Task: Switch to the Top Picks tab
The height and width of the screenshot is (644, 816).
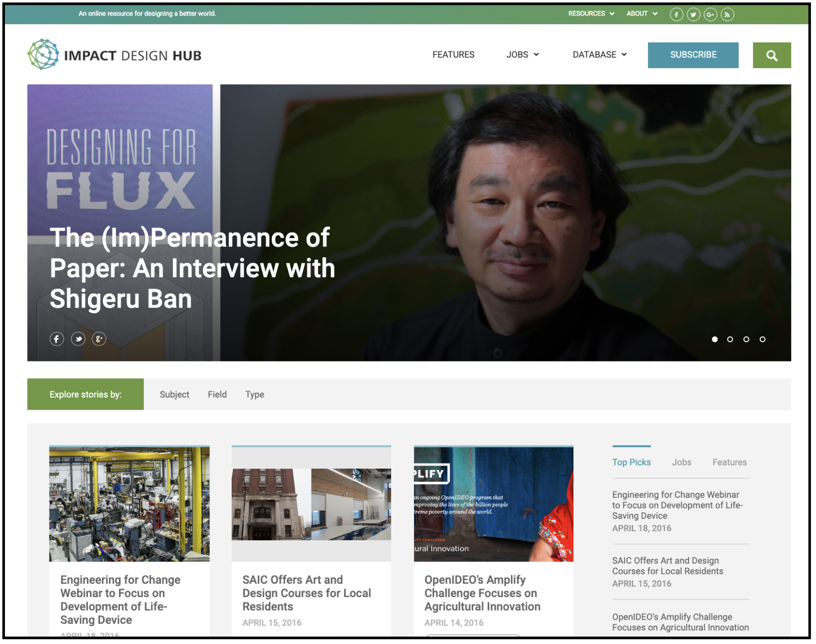Action: (x=633, y=463)
